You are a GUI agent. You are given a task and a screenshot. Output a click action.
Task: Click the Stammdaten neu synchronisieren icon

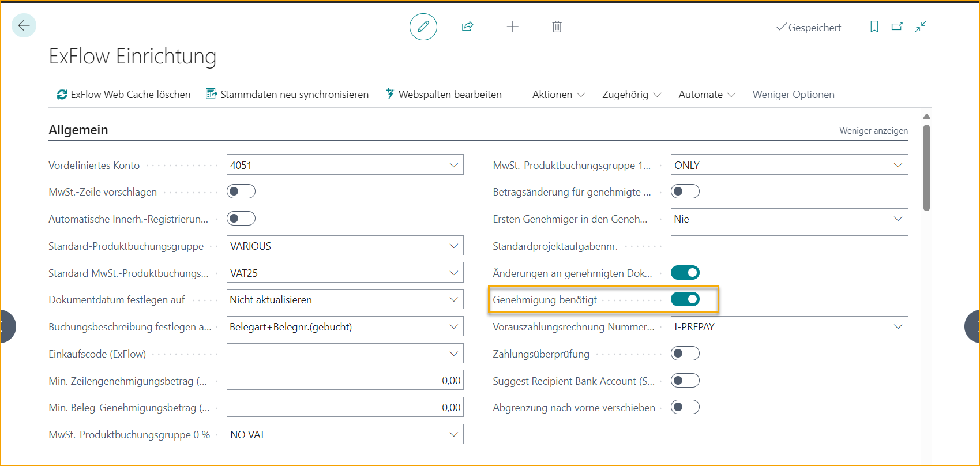tap(212, 94)
